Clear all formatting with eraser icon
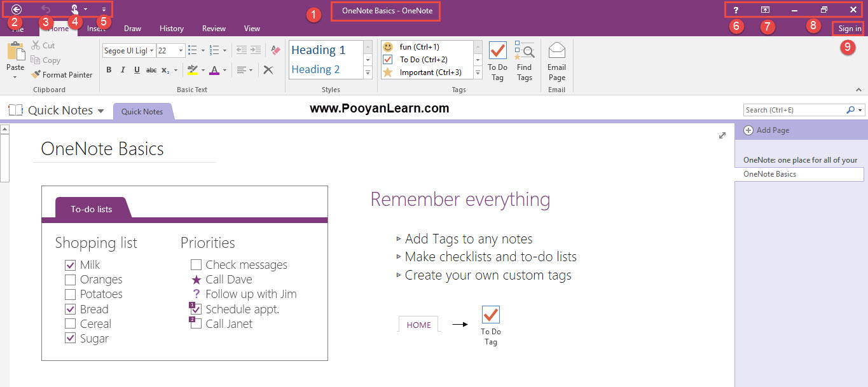This screenshot has height=387, width=868. pos(275,50)
